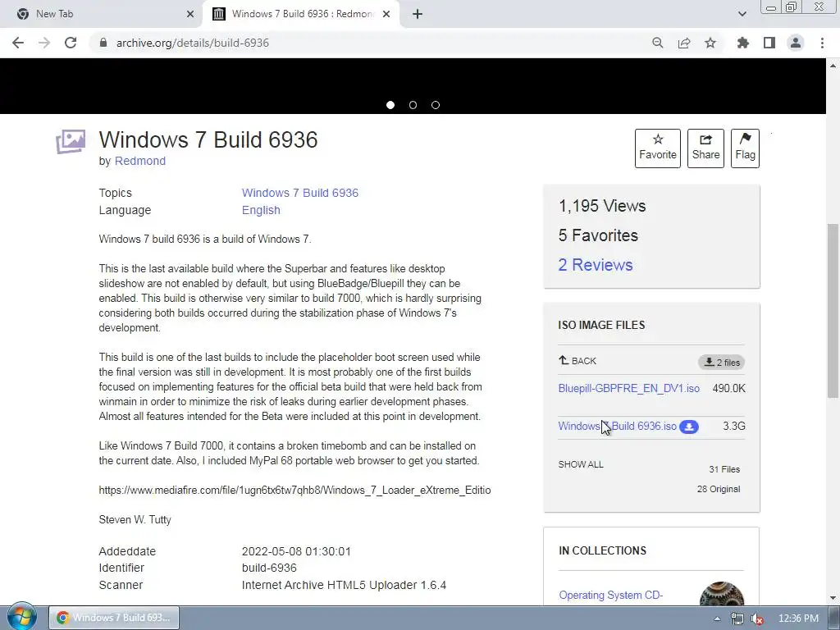Open the Chrome profile avatar

796,43
